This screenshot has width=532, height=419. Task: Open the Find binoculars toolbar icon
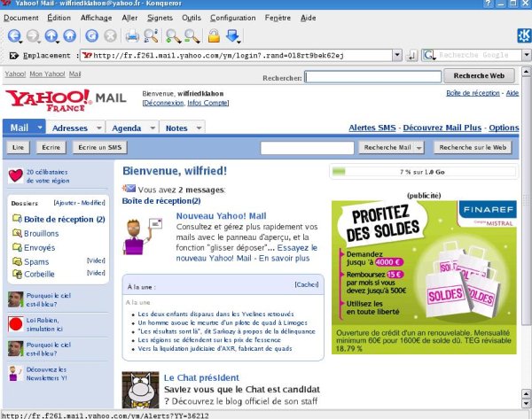(x=151, y=35)
